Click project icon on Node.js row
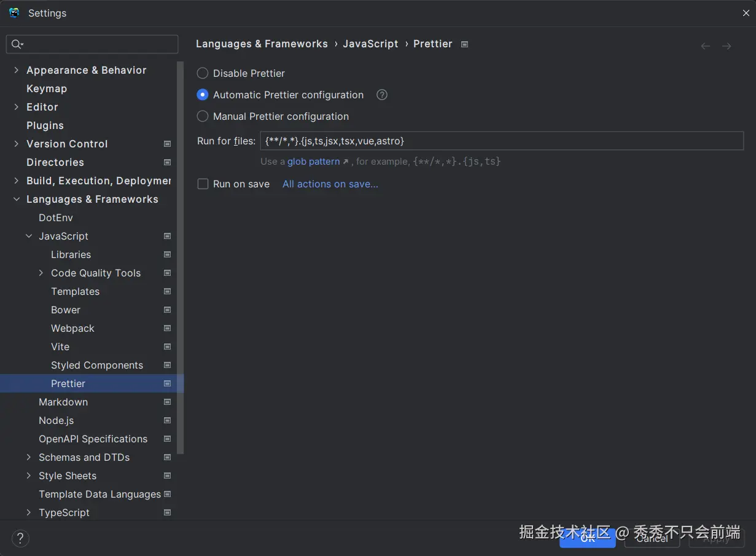756x556 pixels. pyautogui.click(x=167, y=420)
